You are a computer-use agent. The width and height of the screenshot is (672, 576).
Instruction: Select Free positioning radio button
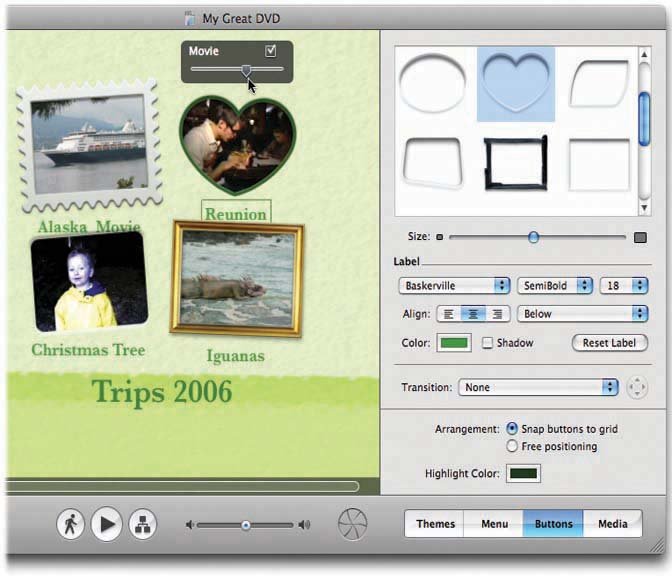tap(513, 446)
